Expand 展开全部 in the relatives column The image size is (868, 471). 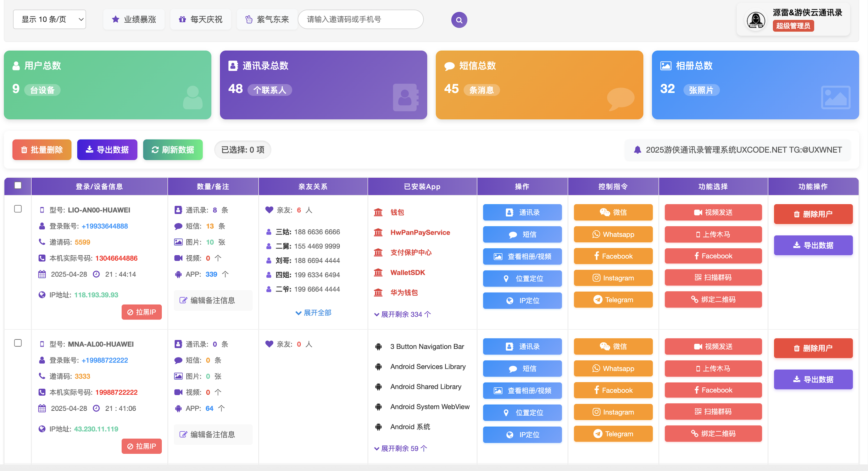click(x=313, y=313)
